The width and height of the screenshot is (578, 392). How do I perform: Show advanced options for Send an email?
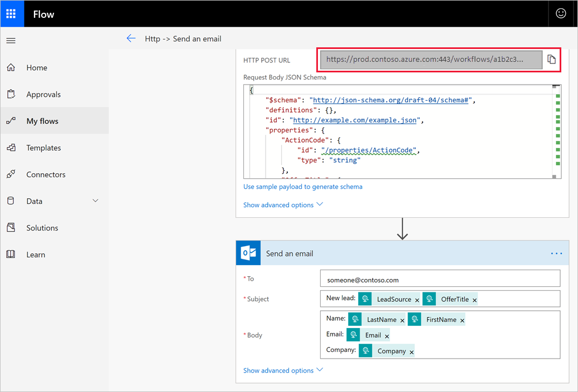[x=283, y=370]
